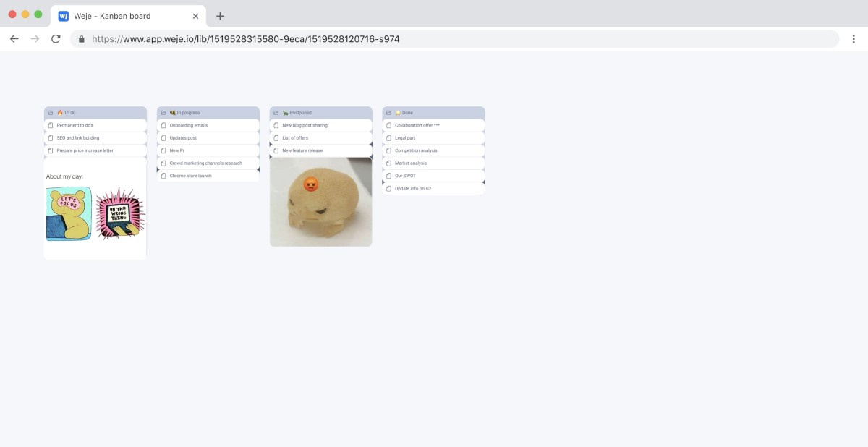The image size is (868, 447).
Task: Click the turtle emoji in Postponed header
Action: point(285,113)
